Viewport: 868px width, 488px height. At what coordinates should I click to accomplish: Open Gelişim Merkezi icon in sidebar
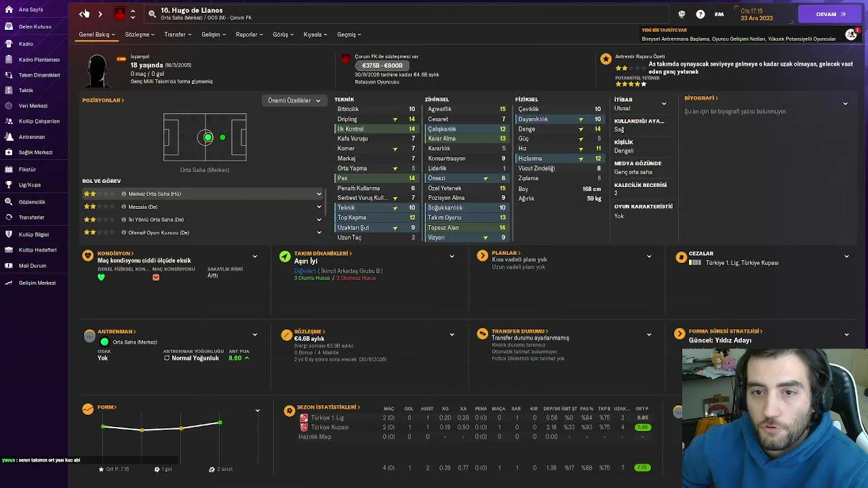(9, 283)
